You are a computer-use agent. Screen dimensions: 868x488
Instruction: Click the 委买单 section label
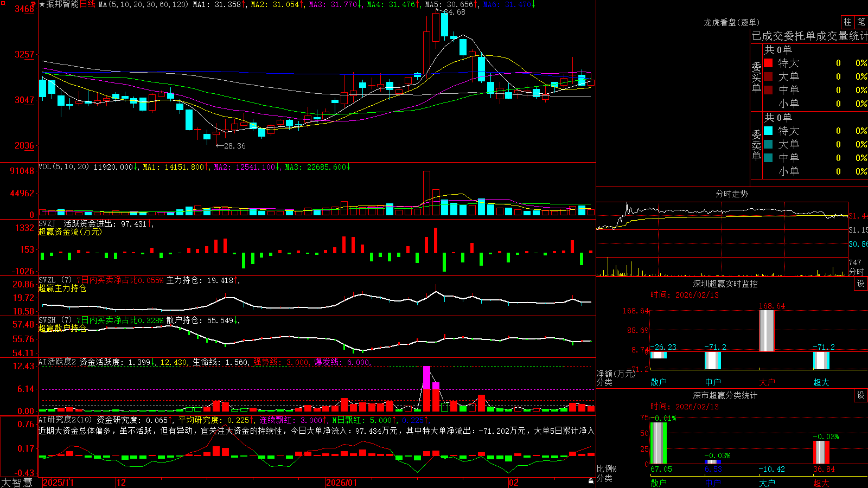(x=756, y=78)
